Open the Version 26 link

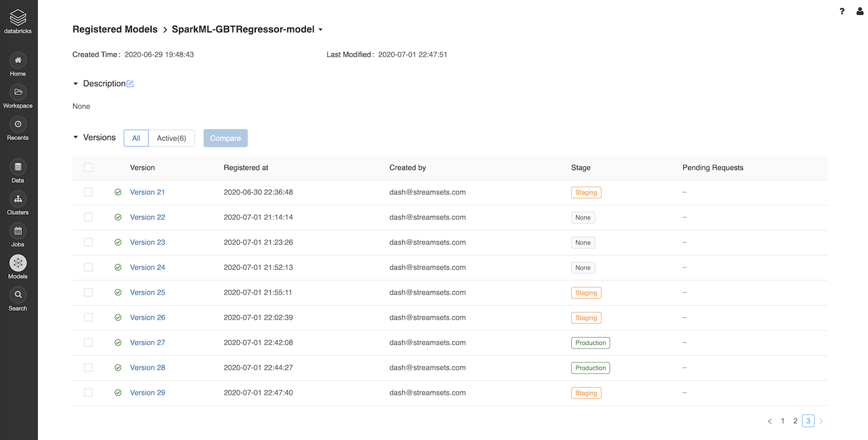148,318
